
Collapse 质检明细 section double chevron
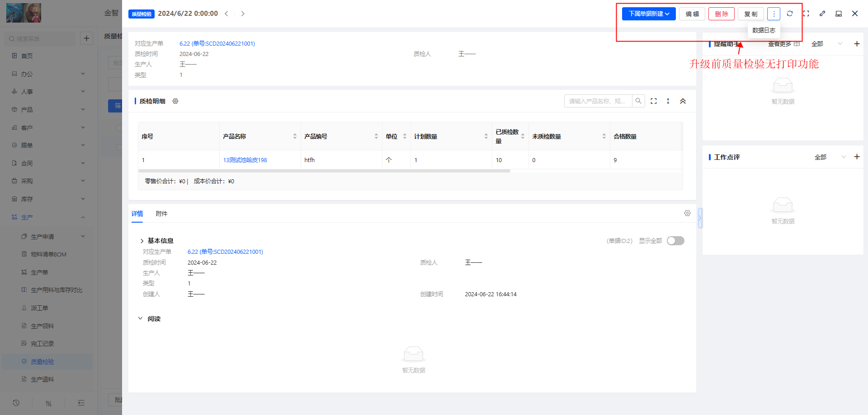[x=683, y=101]
